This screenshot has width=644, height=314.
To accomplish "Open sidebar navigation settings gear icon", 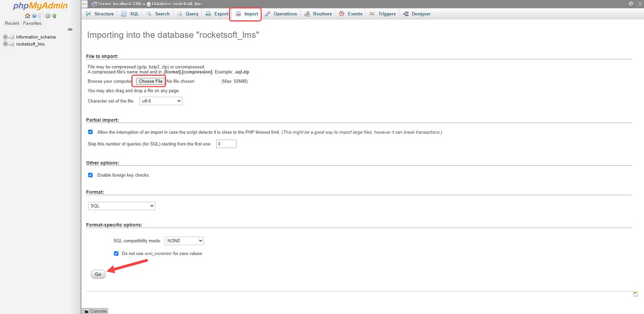I will [48, 16].
